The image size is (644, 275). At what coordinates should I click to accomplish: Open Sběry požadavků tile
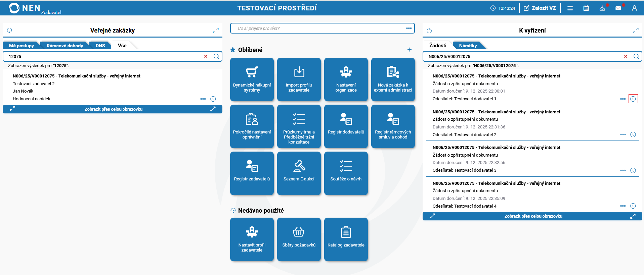299,239
